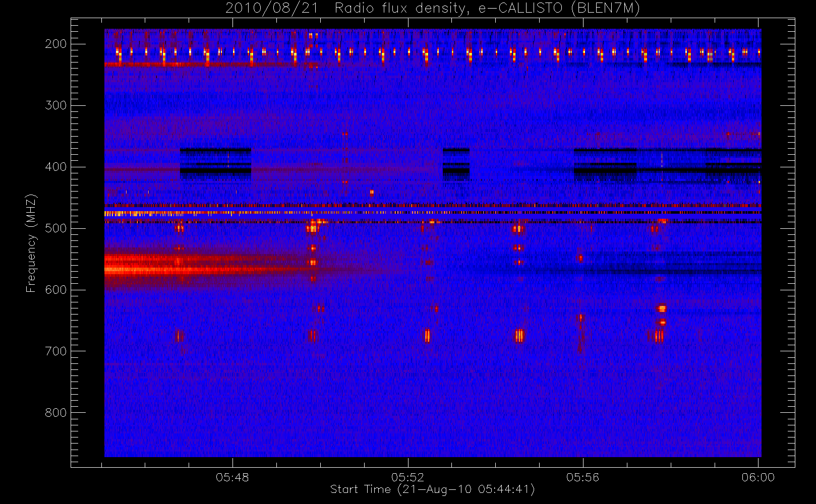Click the 200 frequency tick label
Image resolution: width=816 pixels, height=504 pixels.
(x=55, y=44)
